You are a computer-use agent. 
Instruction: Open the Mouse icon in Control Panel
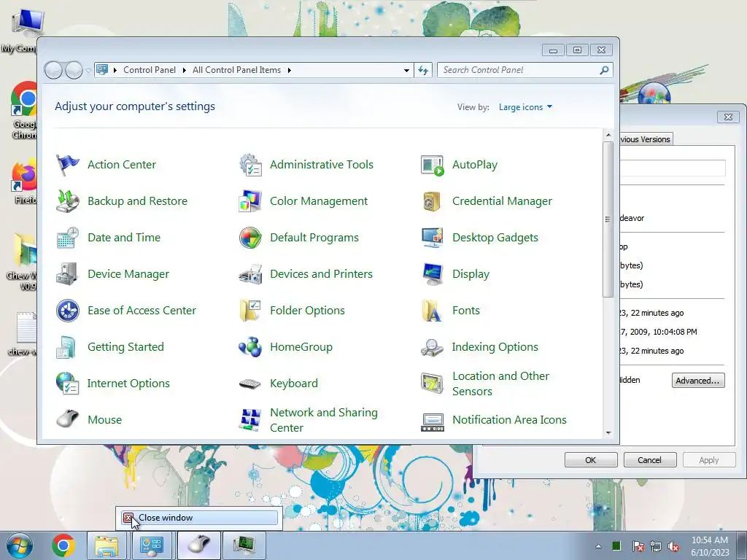(x=67, y=419)
